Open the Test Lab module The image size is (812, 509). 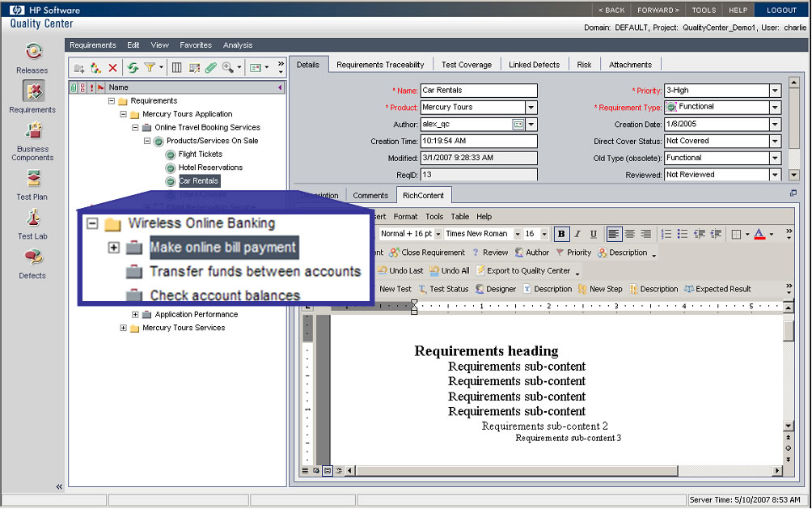click(x=32, y=224)
